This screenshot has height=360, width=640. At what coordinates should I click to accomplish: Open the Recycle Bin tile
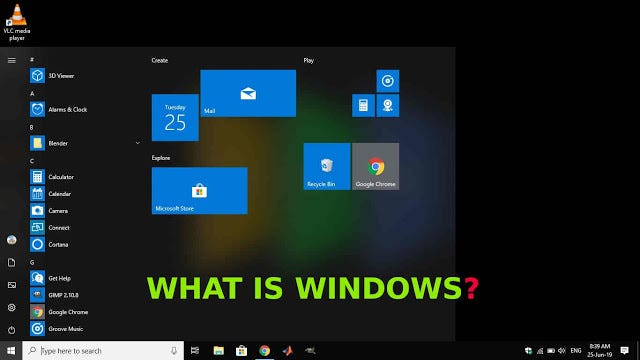[x=327, y=166]
